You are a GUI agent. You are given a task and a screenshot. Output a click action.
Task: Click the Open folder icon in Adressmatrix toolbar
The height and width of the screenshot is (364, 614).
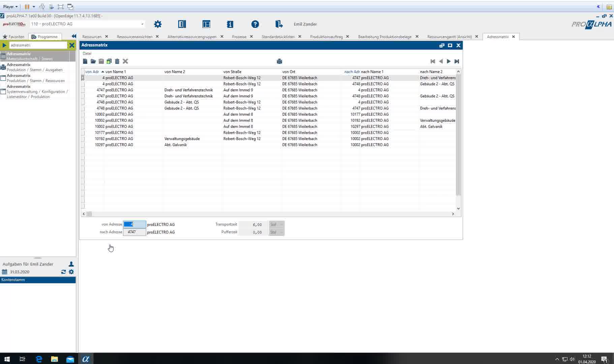[x=93, y=61]
